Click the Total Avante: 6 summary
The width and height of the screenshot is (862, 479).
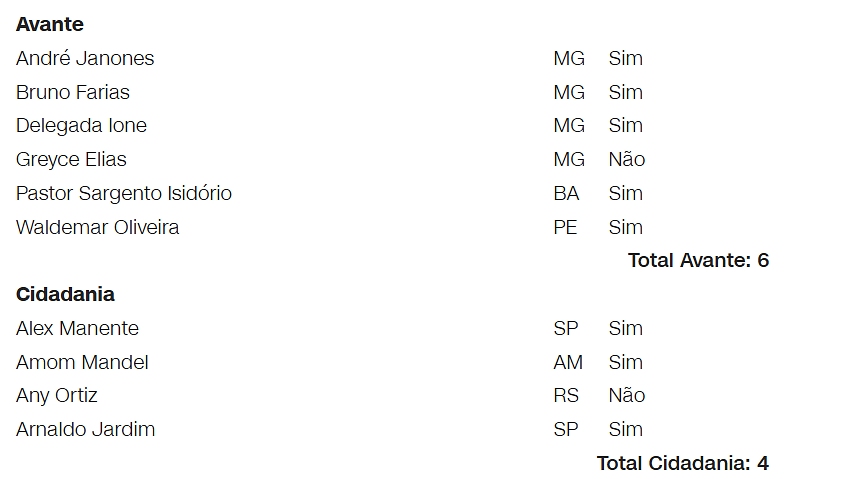click(698, 261)
